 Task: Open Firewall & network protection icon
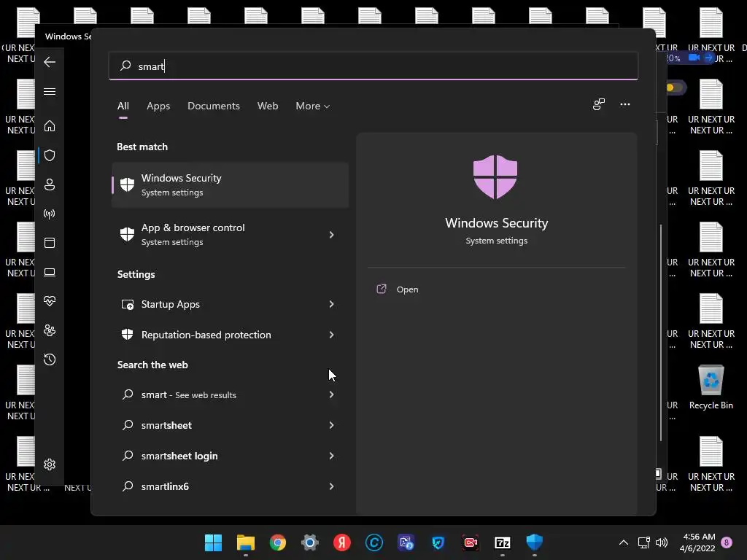[50, 214]
